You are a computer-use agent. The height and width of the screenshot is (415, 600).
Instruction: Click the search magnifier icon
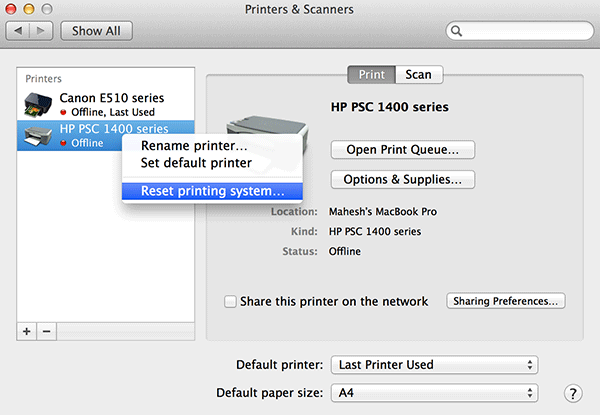(457, 31)
